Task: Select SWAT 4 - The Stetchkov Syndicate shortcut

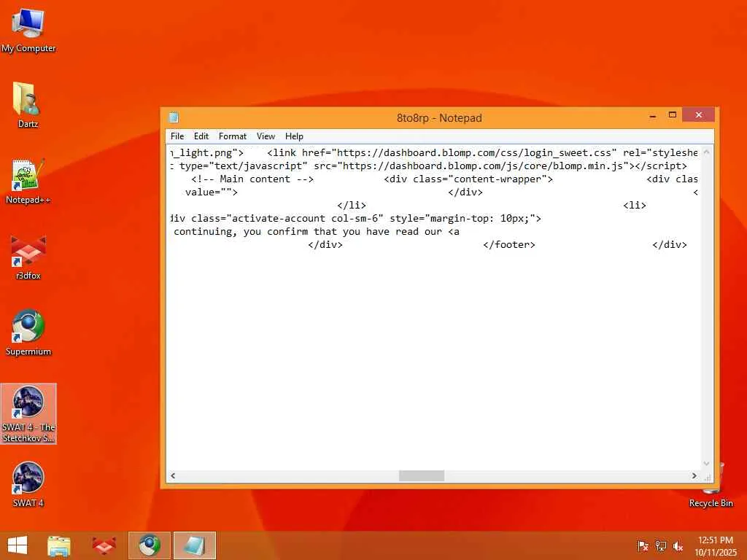Action: tap(28, 414)
